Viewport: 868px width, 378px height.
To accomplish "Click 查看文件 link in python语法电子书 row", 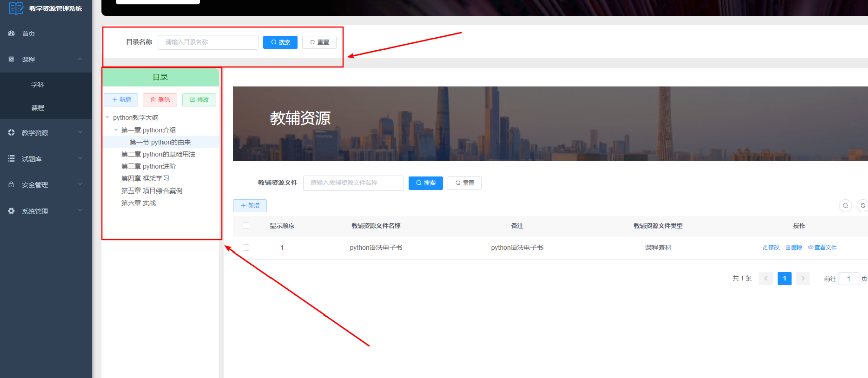I will click(x=823, y=247).
